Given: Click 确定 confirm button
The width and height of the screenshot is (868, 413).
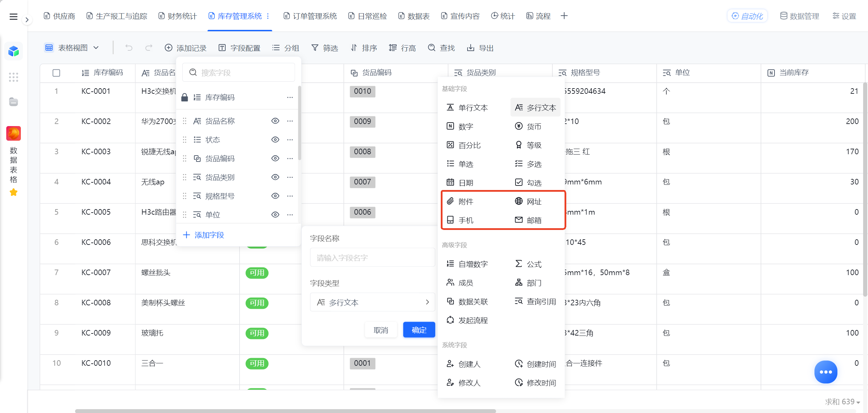Looking at the screenshot, I should coord(419,330).
